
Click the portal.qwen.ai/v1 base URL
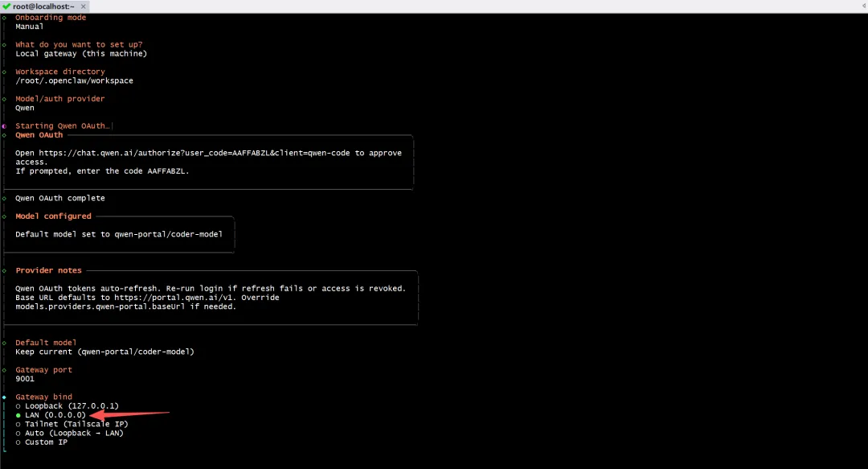pyautogui.click(x=174, y=297)
